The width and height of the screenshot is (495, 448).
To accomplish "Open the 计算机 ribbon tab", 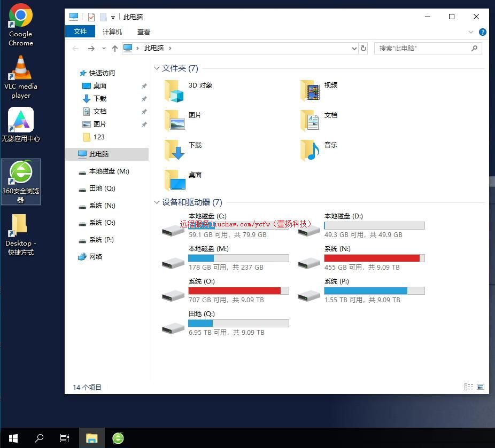I will tap(112, 32).
